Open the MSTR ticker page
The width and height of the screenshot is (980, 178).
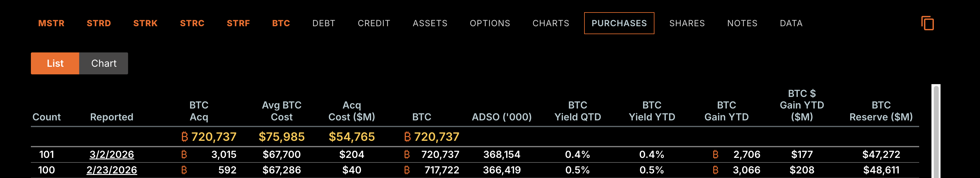pyautogui.click(x=51, y=23)
